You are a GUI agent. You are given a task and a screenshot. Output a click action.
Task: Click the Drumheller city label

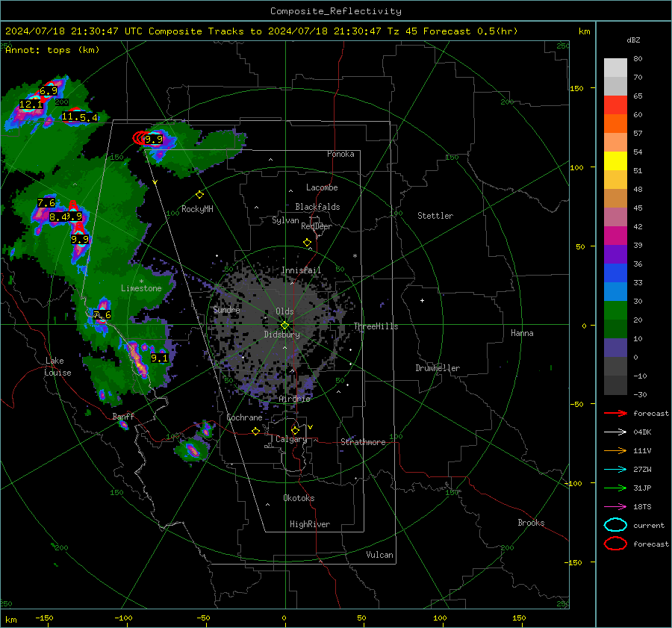(438, 368)
